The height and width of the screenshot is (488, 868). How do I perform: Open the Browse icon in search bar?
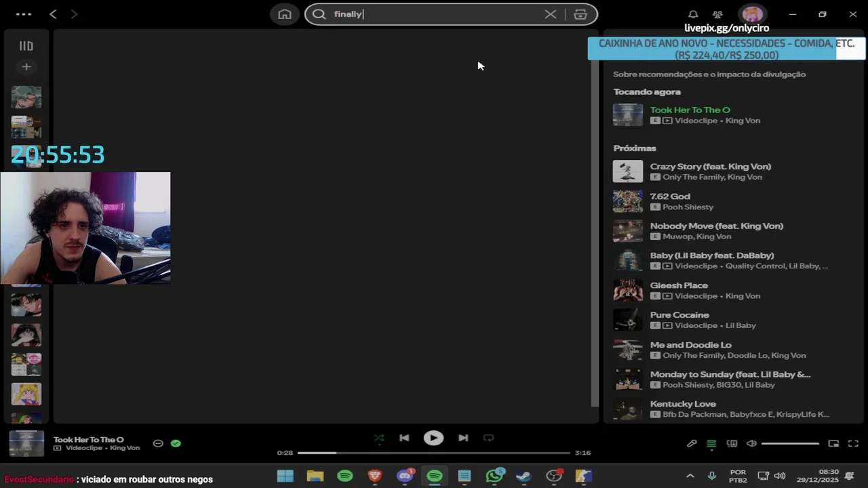580,14
